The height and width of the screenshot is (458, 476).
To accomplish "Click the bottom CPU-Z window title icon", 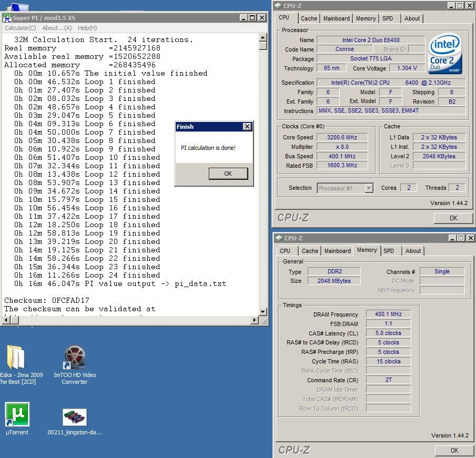I will (x=279, y=238).
